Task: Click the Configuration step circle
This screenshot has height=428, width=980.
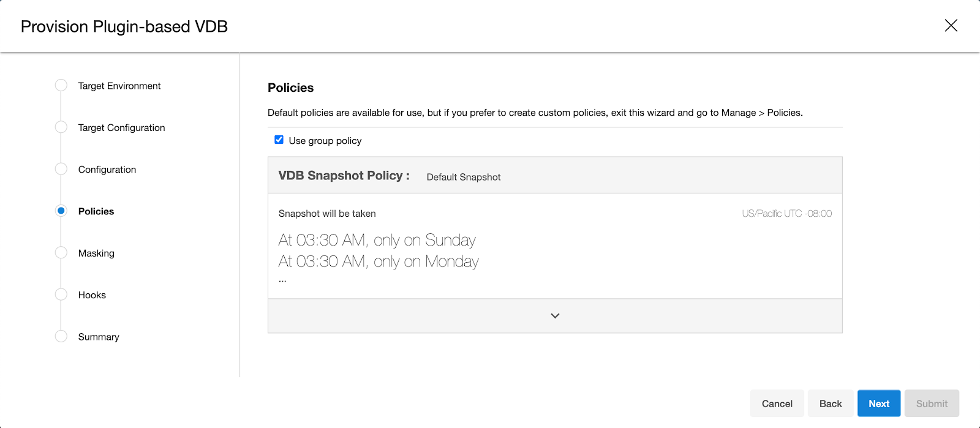Action: 61,169
